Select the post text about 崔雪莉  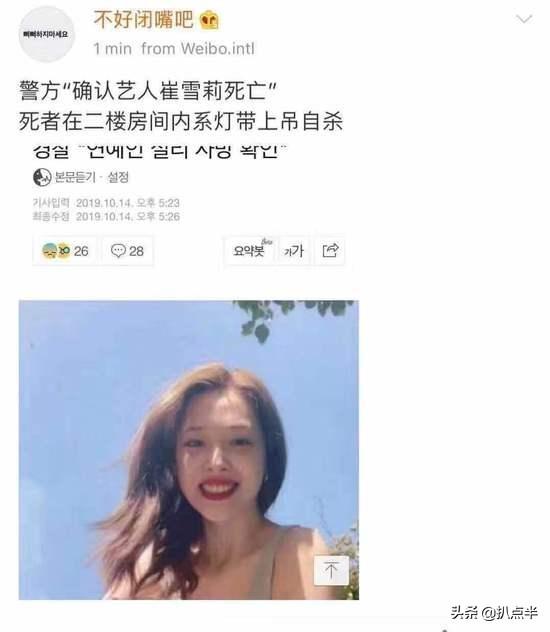coord(181,106)
